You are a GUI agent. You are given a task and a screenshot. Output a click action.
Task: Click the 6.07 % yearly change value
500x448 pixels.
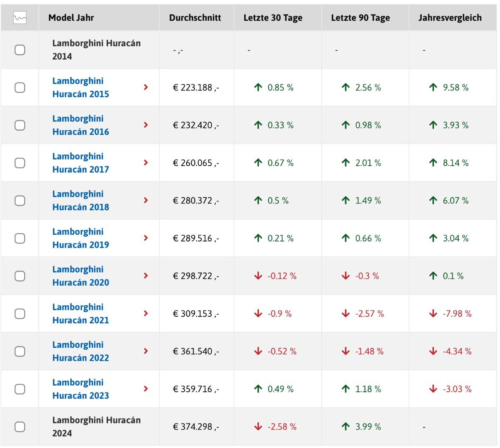pos(455,201)
